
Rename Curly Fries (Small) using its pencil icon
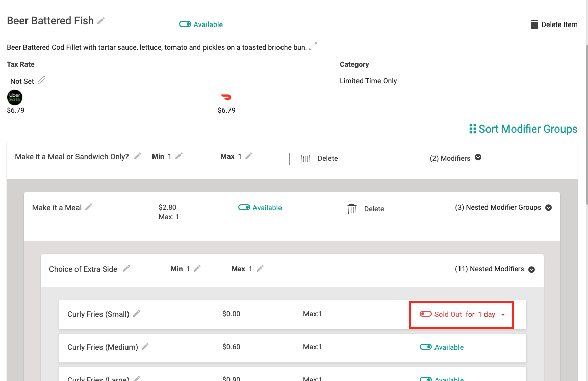[x=136, y=314]
